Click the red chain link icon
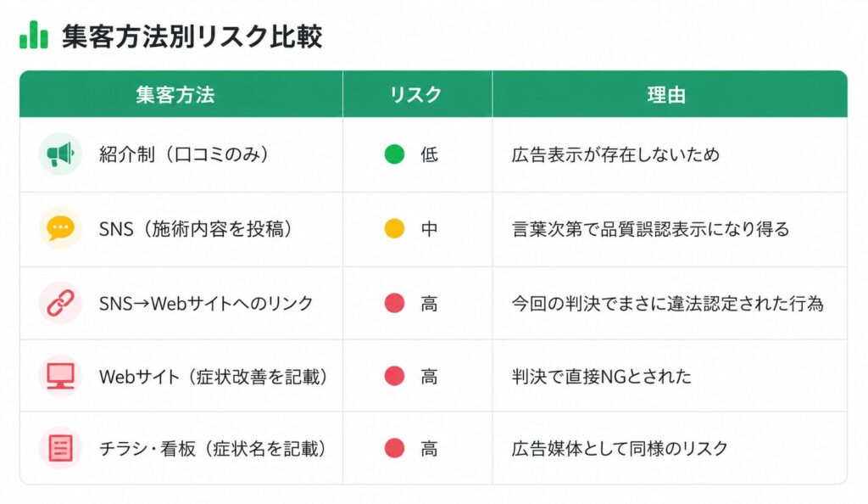Image resolution: width=868 pixels, height=504 pixels. [60, 303]
